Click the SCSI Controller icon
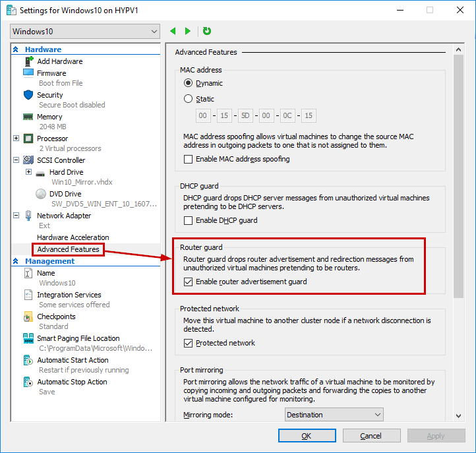476x453 pixels. (x=28, y=160)
